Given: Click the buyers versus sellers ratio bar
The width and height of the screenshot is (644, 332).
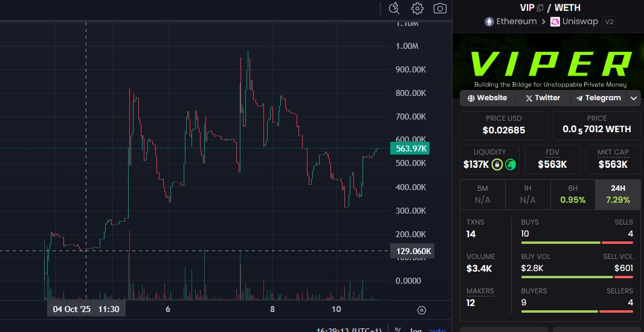Looking at the screenshot, I should [x=577, y=311].
